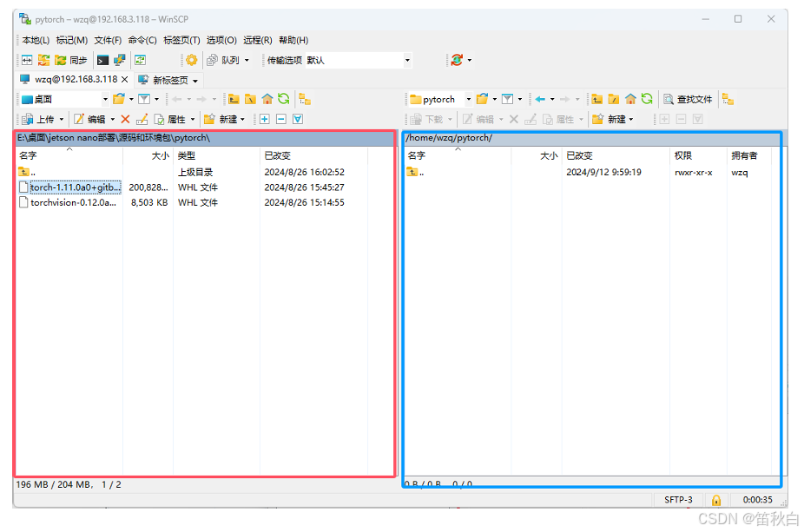Open the 传输选项 默认 combo box
The width and height of the screenshot is (804, 532).
[x=359, y=61]
